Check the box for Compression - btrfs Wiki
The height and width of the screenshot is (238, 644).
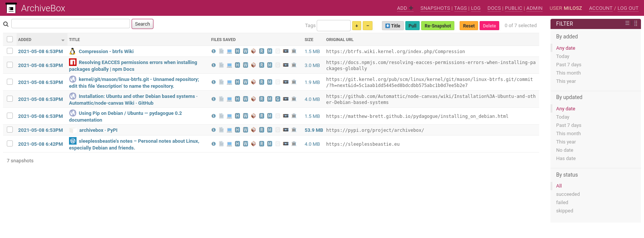10,51
